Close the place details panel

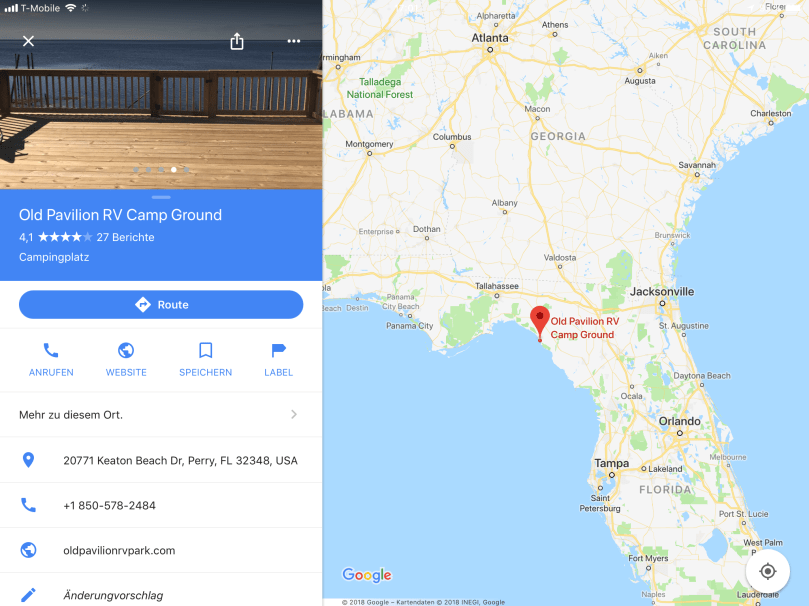click(x=28, y=41)
